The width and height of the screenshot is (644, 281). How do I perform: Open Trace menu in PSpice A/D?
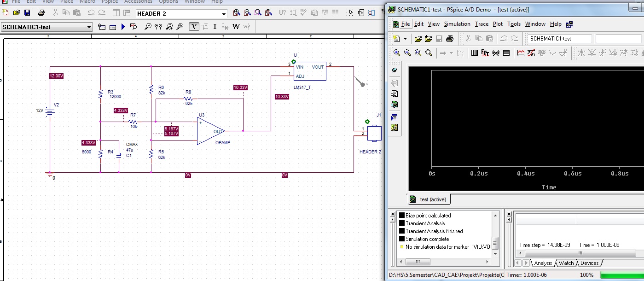click(482, 24)
